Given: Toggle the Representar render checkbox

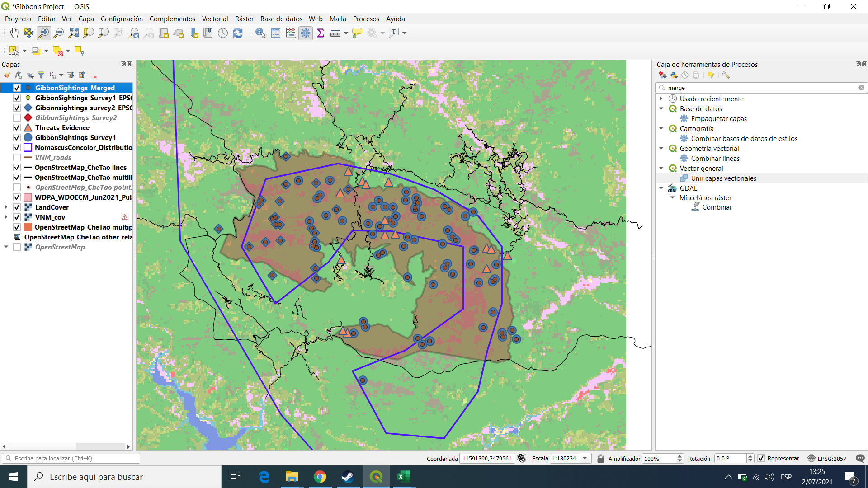Looking at the screenshot, I should 761,458.
